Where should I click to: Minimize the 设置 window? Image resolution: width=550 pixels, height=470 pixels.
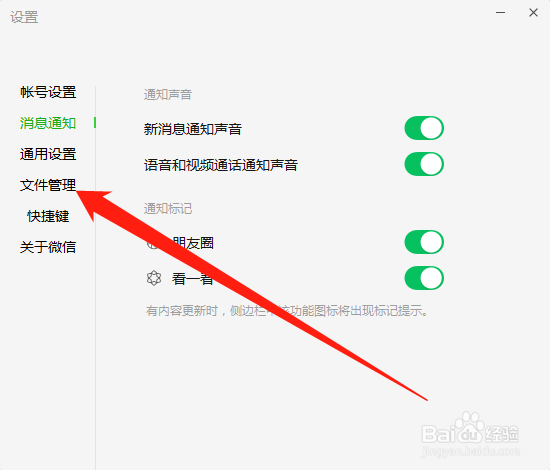(x=500, y=13)
